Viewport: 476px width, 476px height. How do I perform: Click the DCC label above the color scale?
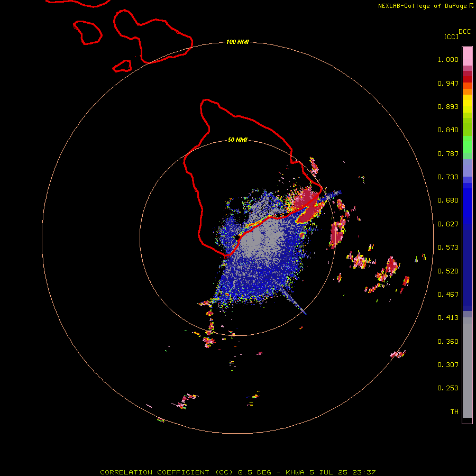tap(464, 31)
